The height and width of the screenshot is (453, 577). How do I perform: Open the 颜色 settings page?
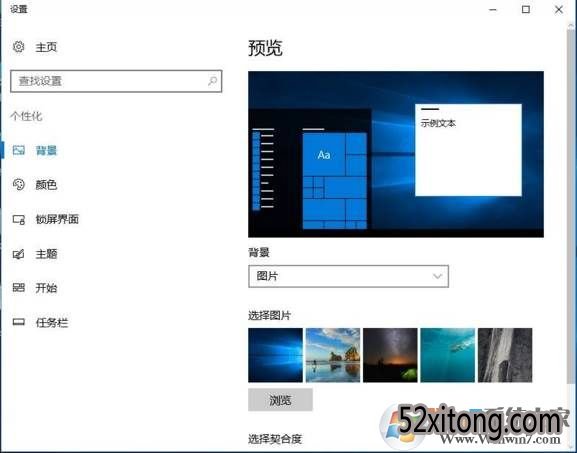pyautogui.click(x=46, y=184)
